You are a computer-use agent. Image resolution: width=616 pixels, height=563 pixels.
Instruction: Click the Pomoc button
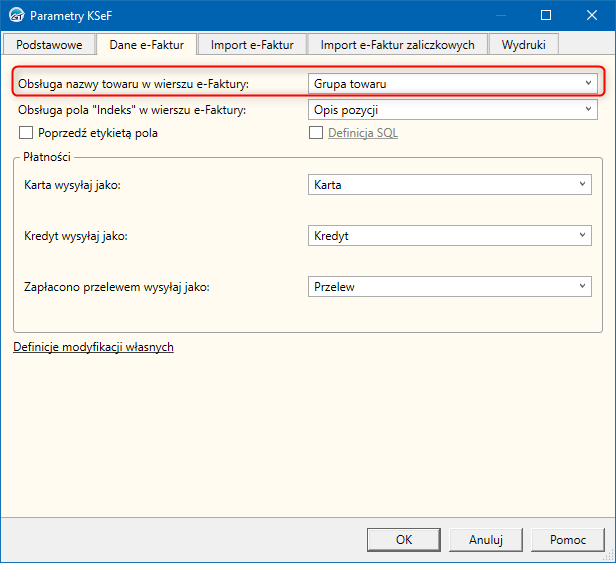click(x=568, y=539)
